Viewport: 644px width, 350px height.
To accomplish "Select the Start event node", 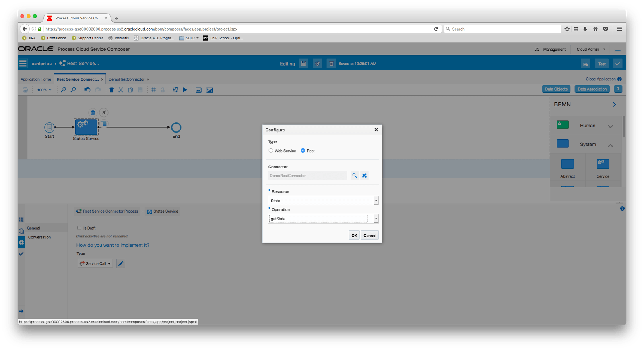I will (x=49, y=127).
